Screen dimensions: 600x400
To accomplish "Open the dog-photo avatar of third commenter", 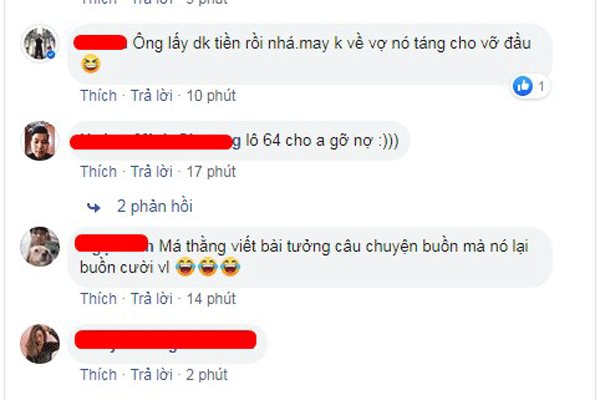I will pos(40,246).
